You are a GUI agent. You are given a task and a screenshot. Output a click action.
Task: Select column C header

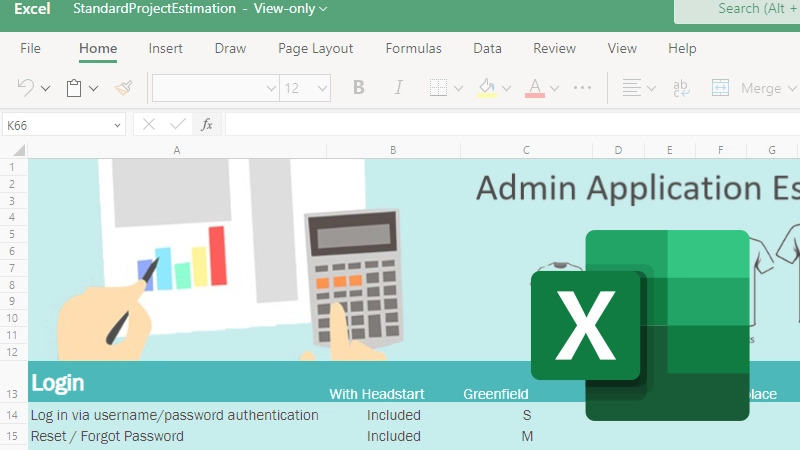click(x=526, y=150)
